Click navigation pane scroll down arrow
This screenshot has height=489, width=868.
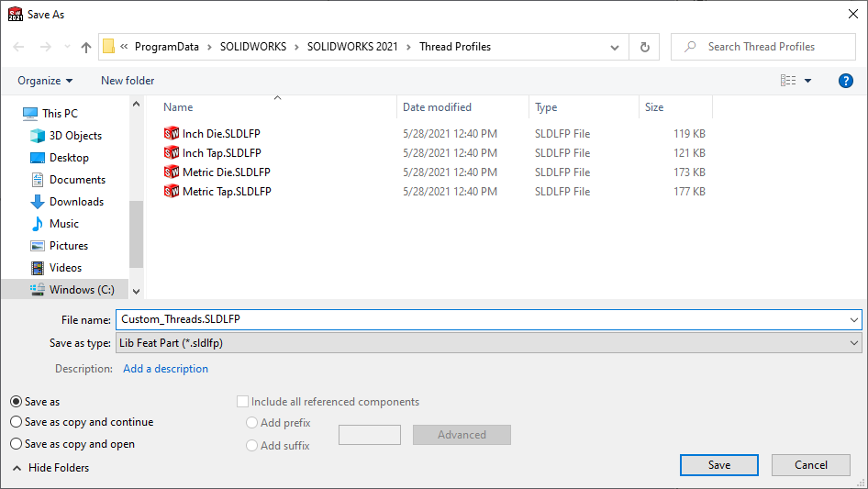point(136,292)
